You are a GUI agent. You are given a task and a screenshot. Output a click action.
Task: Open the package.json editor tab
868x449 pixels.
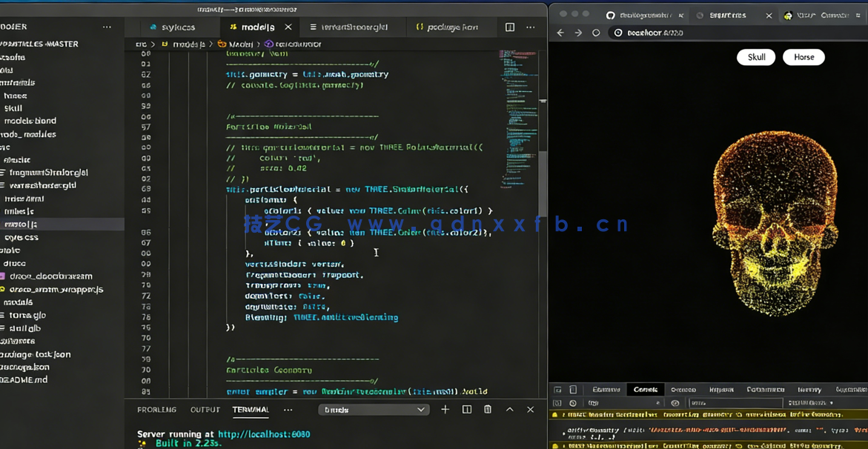pyautogui.click(x=447, y=27)
